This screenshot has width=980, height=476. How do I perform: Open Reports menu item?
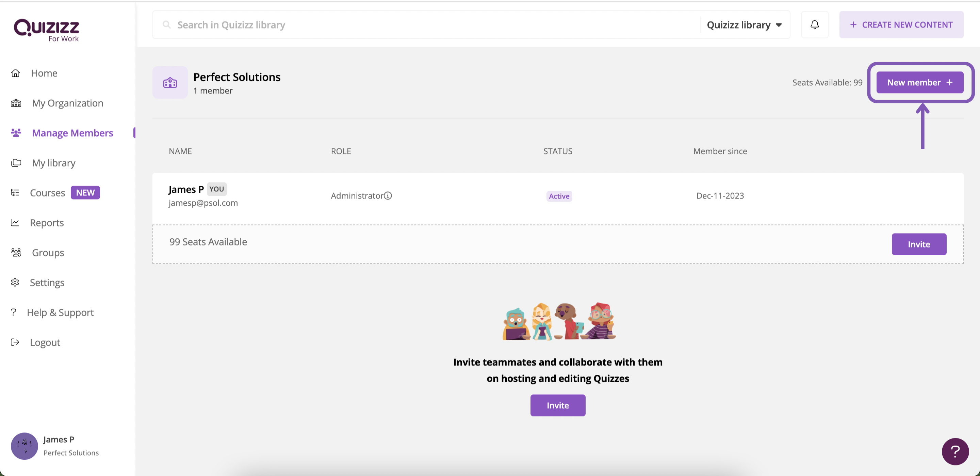coord(47,222)
